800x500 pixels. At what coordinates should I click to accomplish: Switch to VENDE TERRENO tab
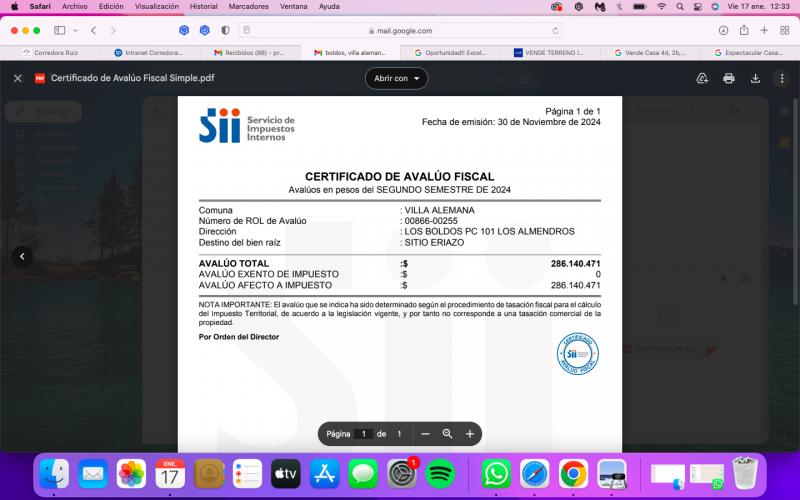550,53
